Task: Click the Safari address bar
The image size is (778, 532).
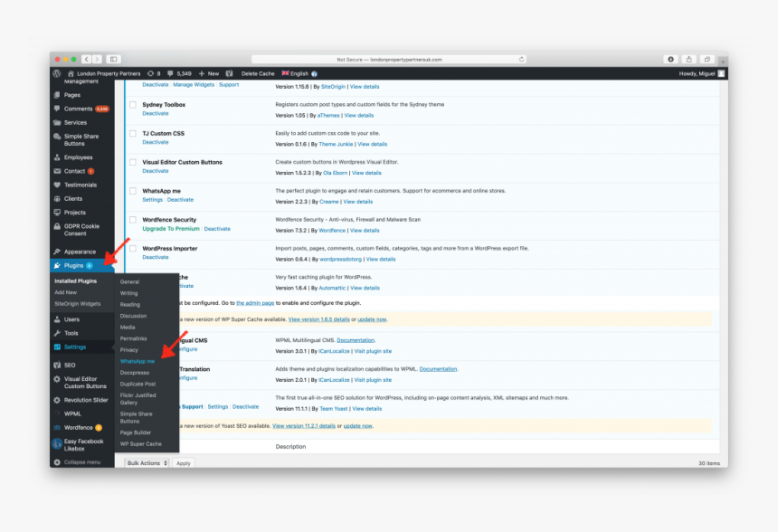Action: [x=389, y=59]
